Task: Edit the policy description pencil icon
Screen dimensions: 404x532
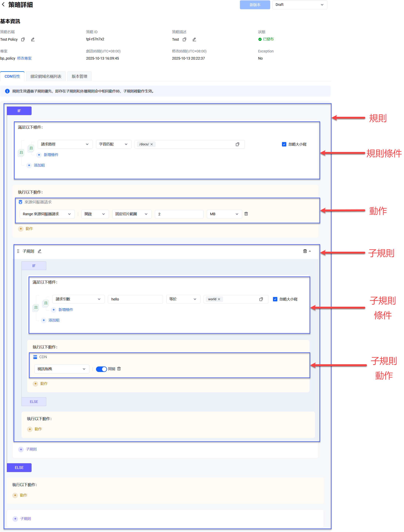Action: 194,39
